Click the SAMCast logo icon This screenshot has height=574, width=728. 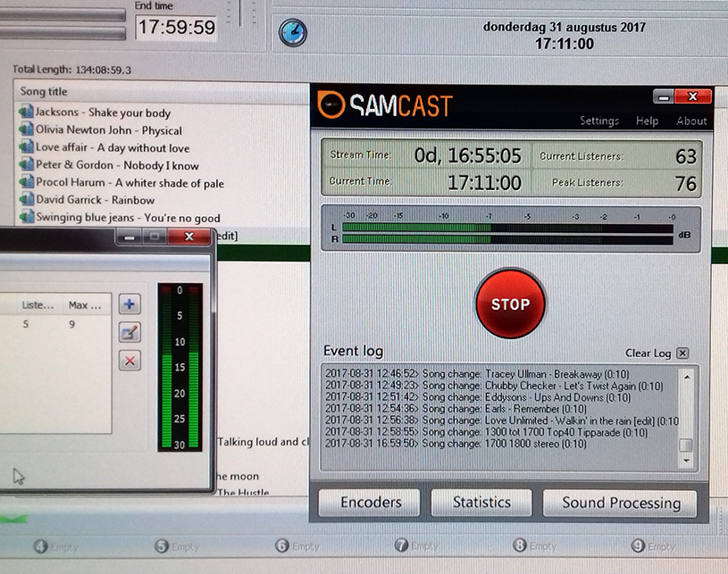click(332, 105)
